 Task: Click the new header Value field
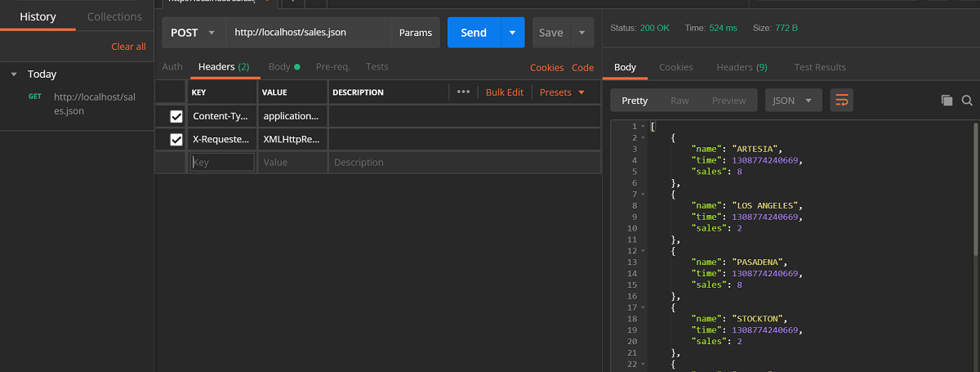pyautogui.click(x=293, y=162)
